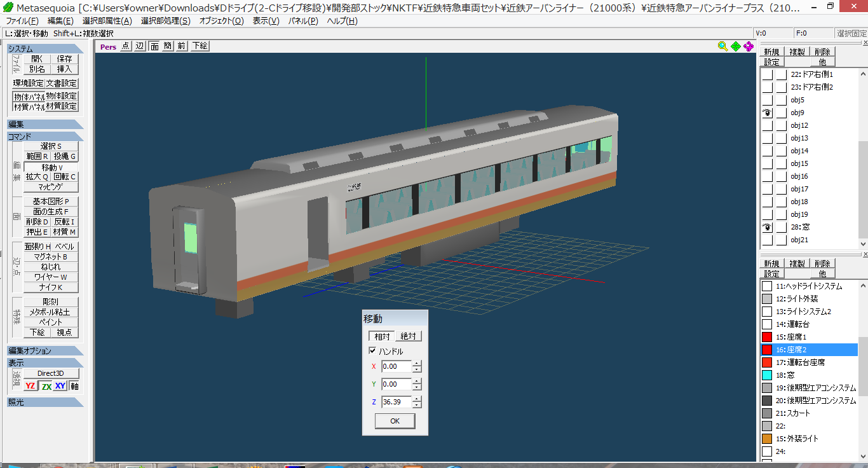Click the red swatch of 15:座席1

coord(767,337)
